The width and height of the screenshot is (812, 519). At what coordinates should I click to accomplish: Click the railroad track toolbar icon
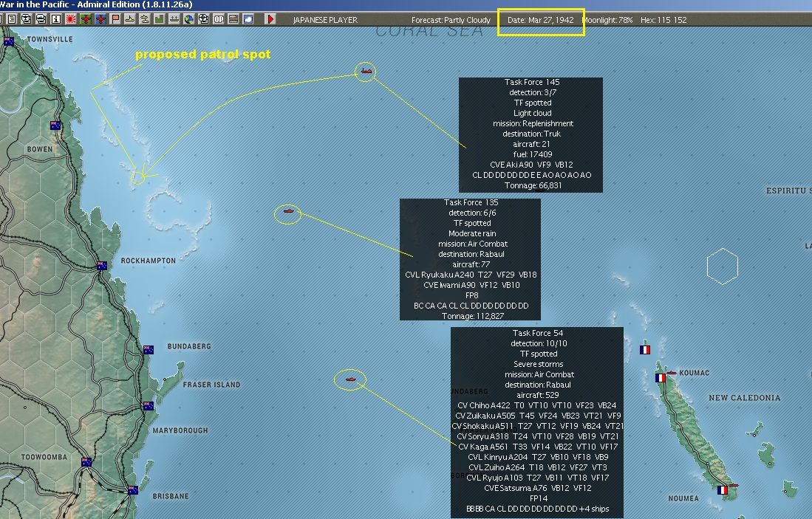click(x=233, y=19)
